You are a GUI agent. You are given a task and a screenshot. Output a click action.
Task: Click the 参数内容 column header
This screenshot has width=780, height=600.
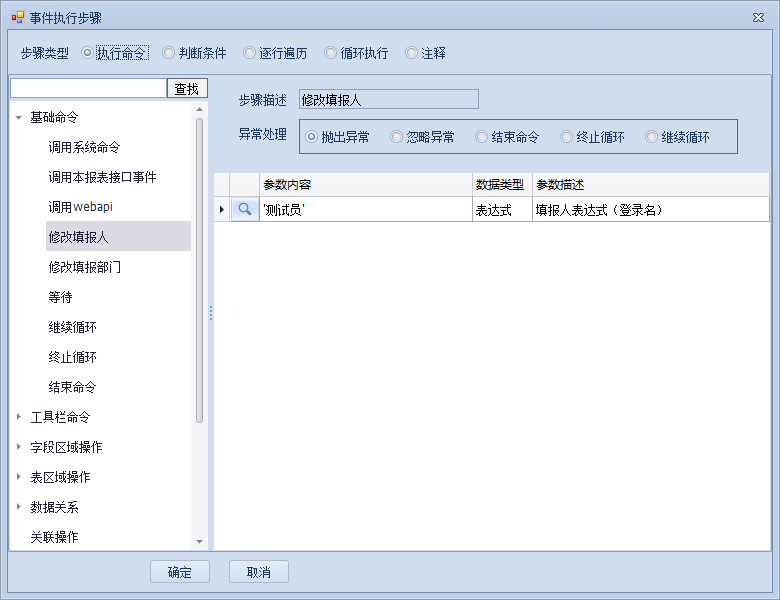(364, 184)
